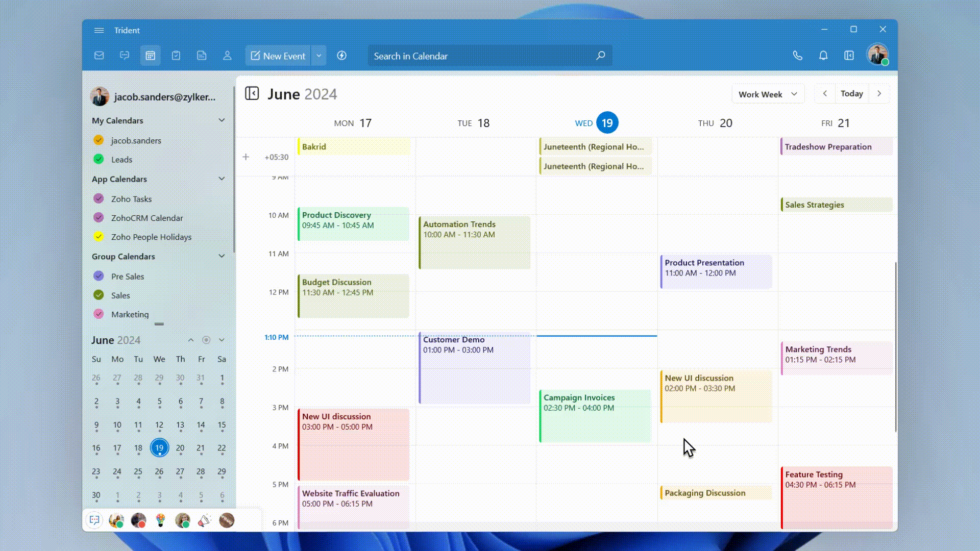Toggle the Leads calendar checkbox

coord(99,159)
